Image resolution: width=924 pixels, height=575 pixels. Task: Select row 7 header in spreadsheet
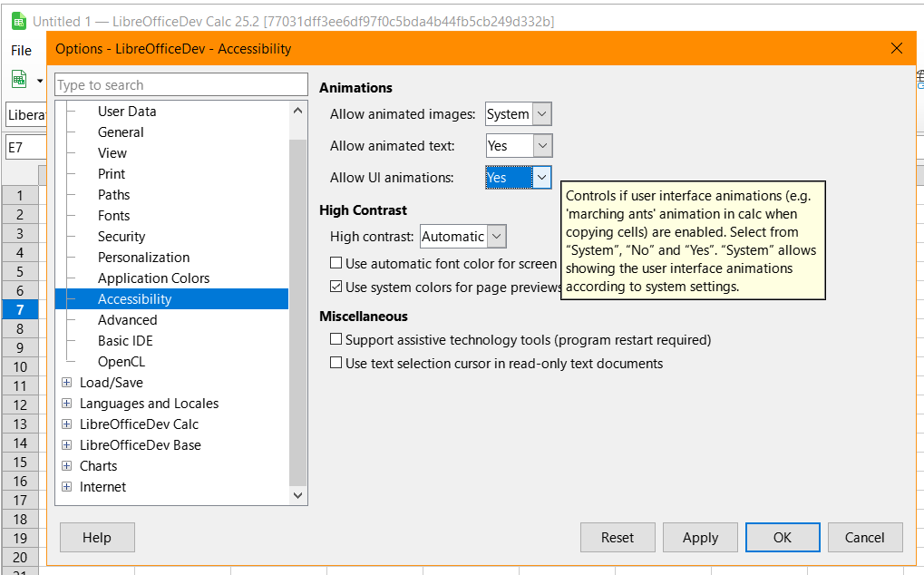point(20,310)
